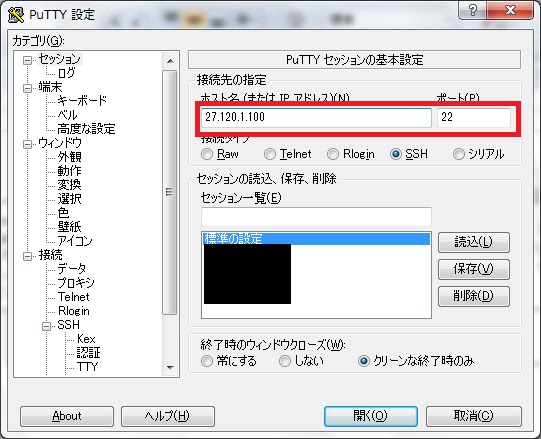
Task: Open the Telnet tree category
Action: (x=73, y=297)
